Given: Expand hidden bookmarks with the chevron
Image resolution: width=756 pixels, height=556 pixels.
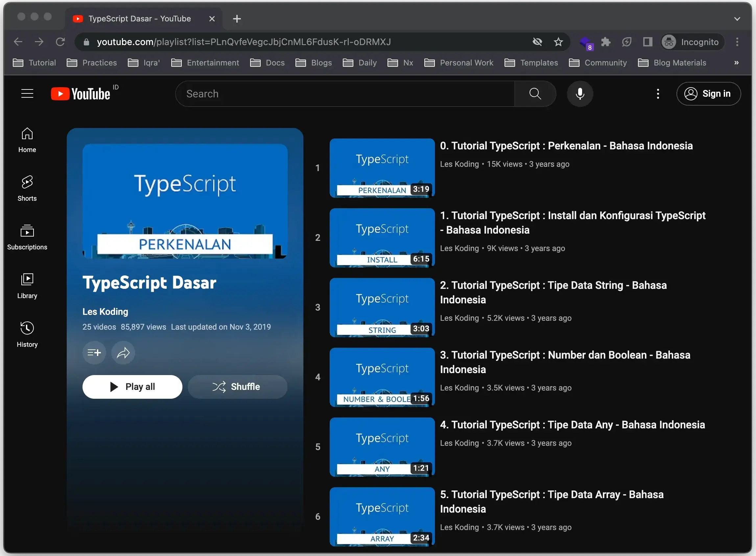Looking at the screenshot, I should 737,63.
